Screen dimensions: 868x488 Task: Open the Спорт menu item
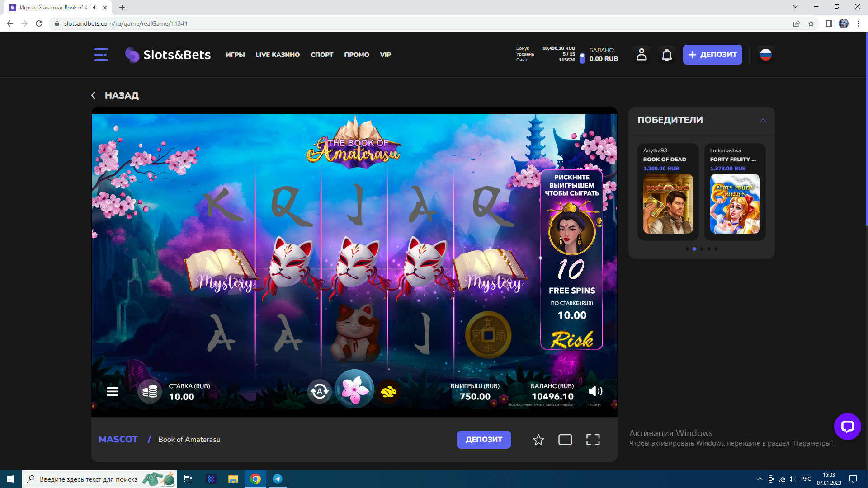pos(322,55)
